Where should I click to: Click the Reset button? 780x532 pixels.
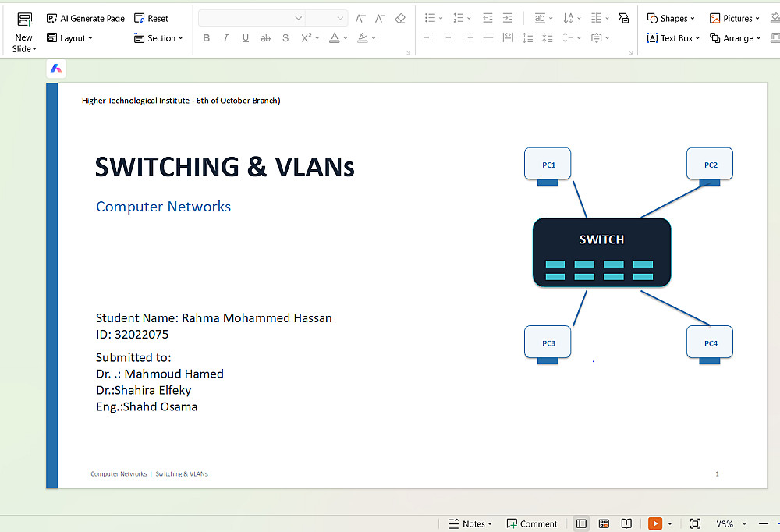[151, 19]
